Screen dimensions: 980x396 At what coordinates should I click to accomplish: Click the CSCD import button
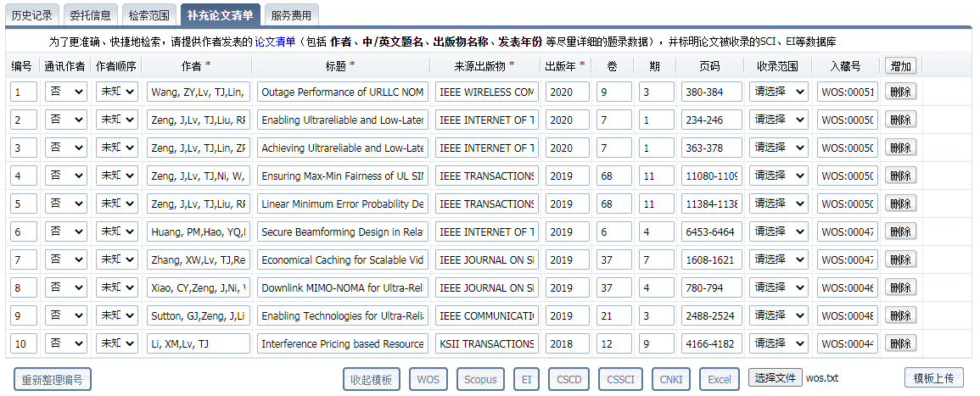tap(568, 379)
